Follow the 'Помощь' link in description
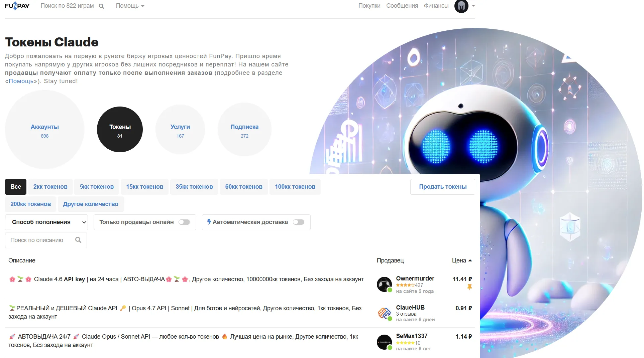 pyautogui.click(x=21, y=81)
